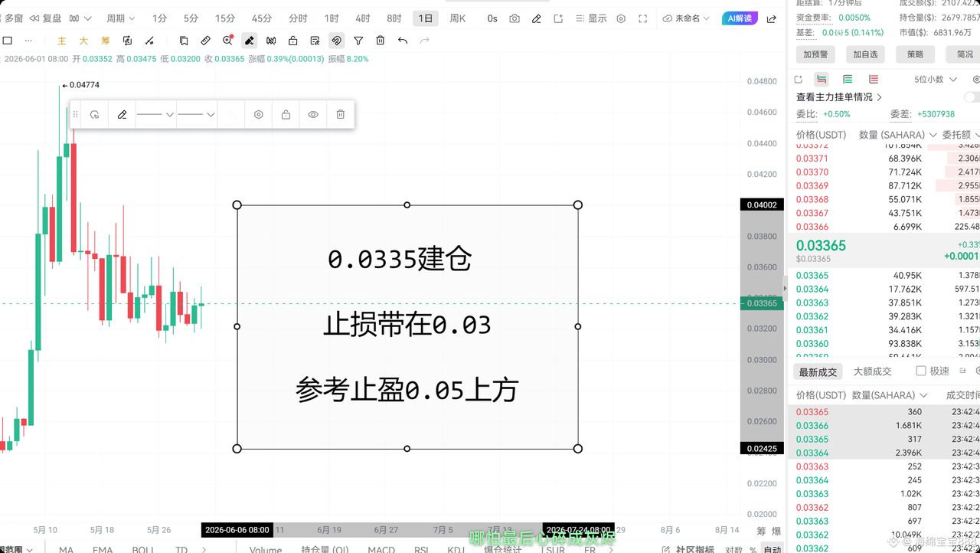The width and height of the screenshot is (980, 553).
Task: Open second line-style dropdown in floating toolbar
Action: tap(196, 114)
